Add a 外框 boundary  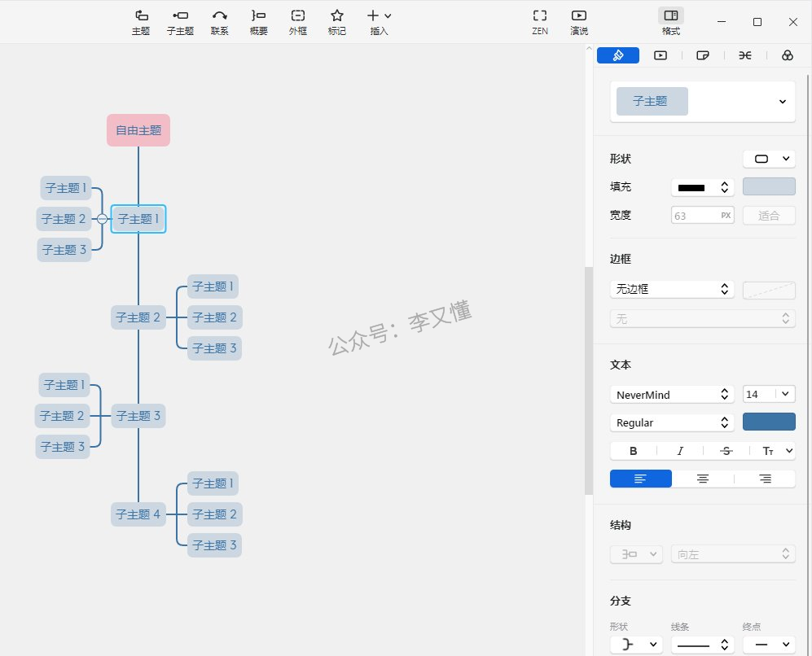298,21
